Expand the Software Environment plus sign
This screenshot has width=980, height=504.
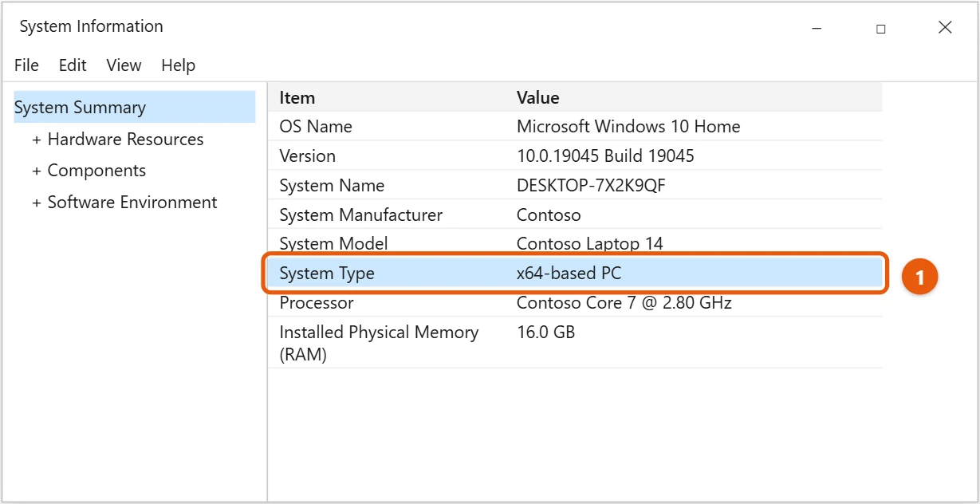tap(36, 203)
